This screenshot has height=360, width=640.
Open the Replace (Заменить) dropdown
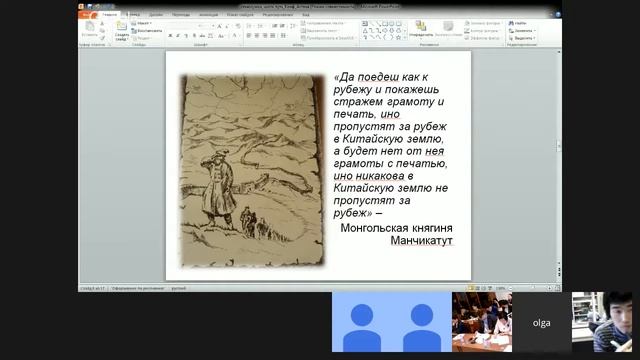pyautogui.click(x=522, y=31)
